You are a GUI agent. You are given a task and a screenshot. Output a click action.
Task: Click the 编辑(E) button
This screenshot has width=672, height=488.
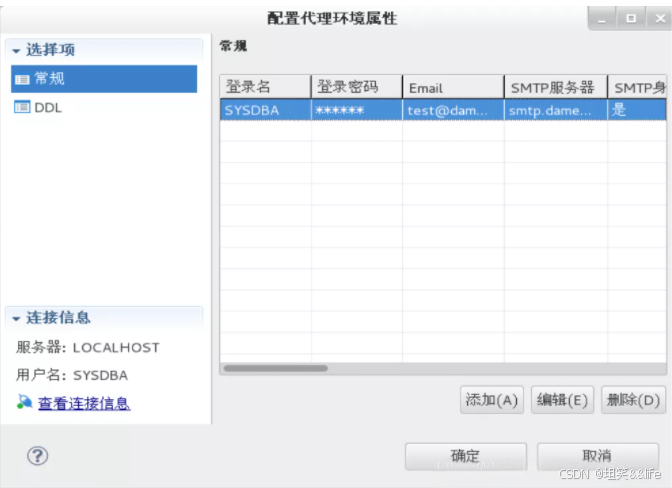[562, 400]
